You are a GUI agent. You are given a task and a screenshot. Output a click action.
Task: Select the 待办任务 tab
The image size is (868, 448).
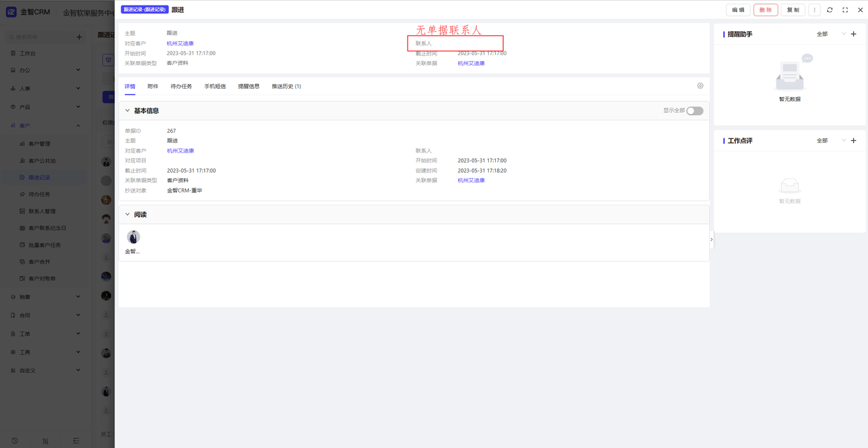(181, 87)
